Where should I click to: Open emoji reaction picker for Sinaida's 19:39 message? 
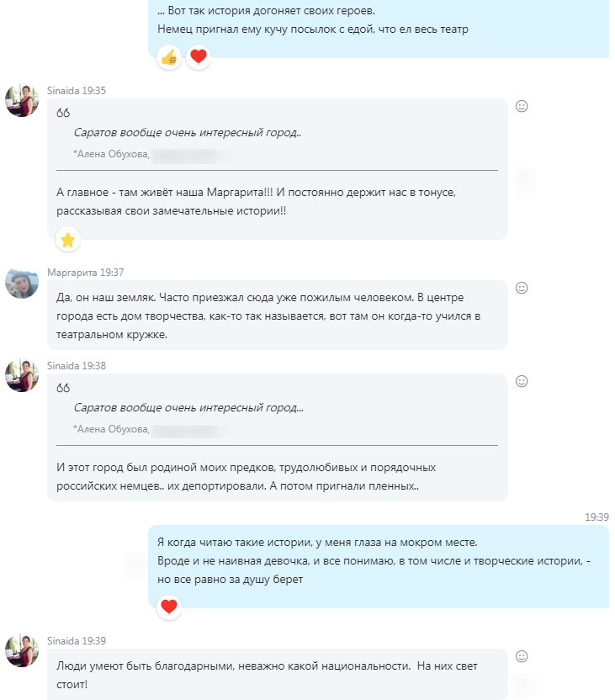(522, 656)
